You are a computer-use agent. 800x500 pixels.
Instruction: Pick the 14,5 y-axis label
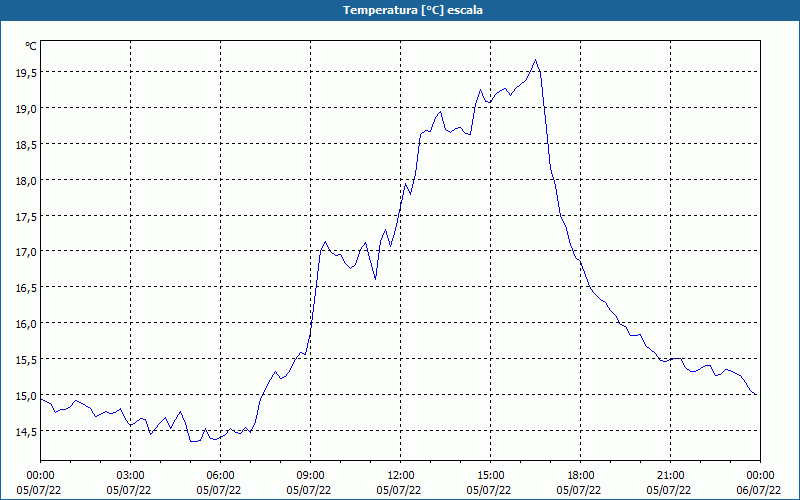coord(26,432)
